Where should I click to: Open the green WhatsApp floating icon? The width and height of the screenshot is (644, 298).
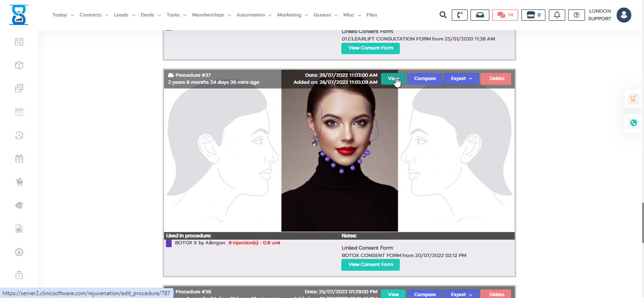point(633,123)
